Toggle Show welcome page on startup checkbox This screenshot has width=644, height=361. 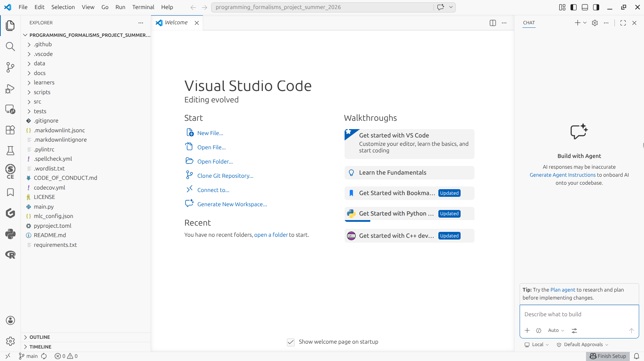[291, 342]
